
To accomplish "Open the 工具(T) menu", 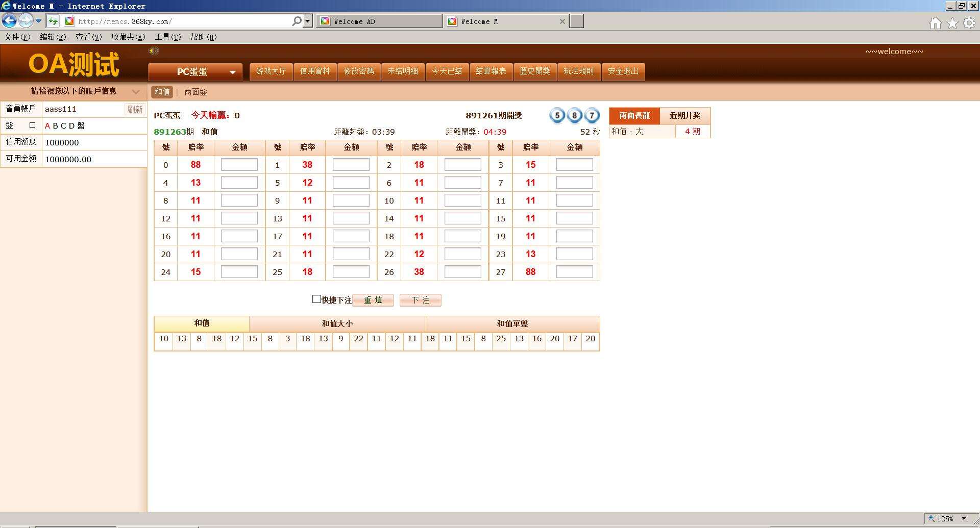I will [168, 37].
